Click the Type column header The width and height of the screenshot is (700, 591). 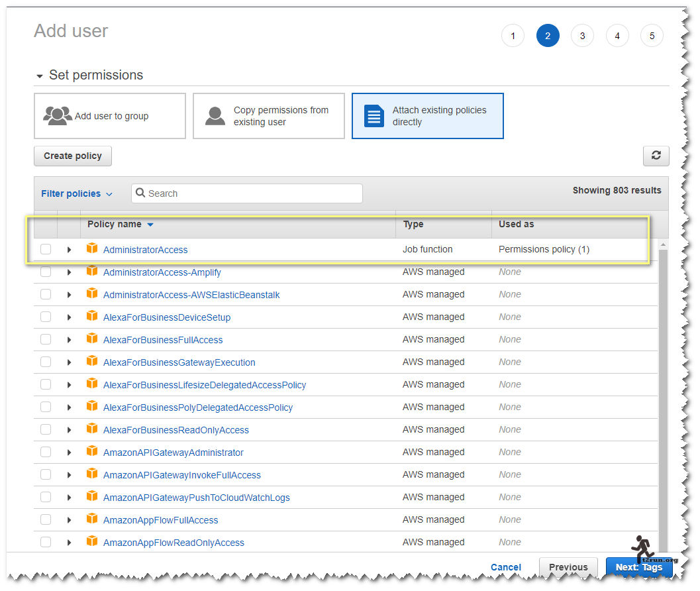point(413,224)
